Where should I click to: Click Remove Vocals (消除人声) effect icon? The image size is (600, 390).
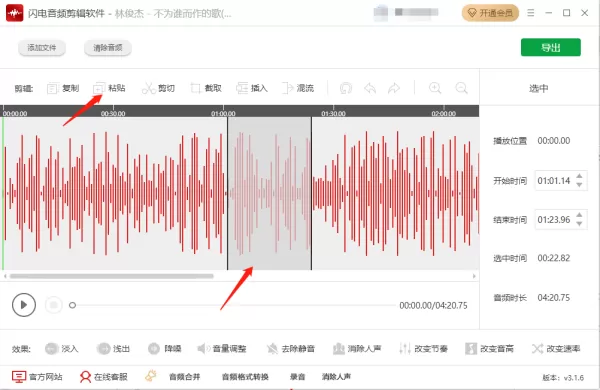coord(339,349)
